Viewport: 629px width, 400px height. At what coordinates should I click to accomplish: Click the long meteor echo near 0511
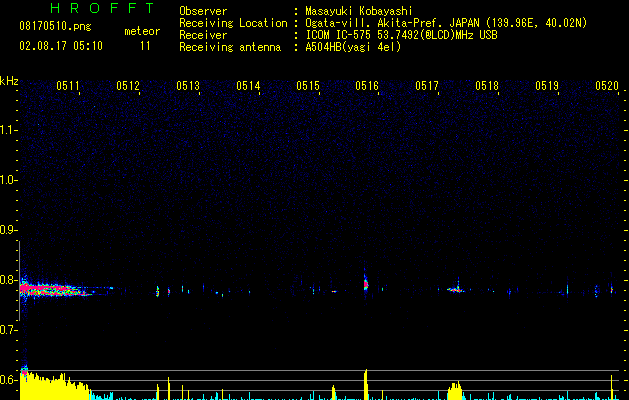tap(56, 289)
